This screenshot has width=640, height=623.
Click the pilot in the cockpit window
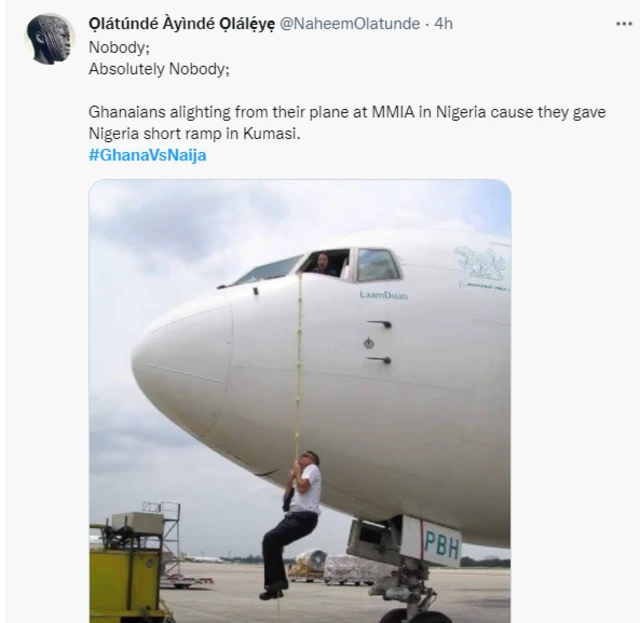click(x=324, y=264)
